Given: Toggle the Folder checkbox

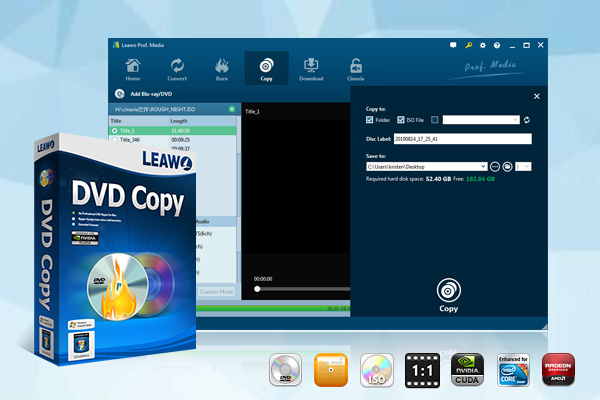Looking at the screenshot, I should point(369,120).
